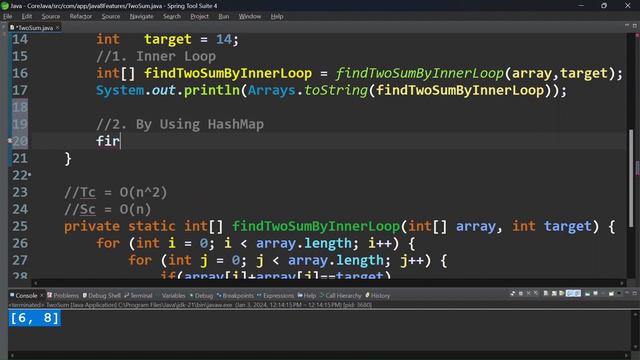Toggle Show Console When Standard Out Changes

569,293
